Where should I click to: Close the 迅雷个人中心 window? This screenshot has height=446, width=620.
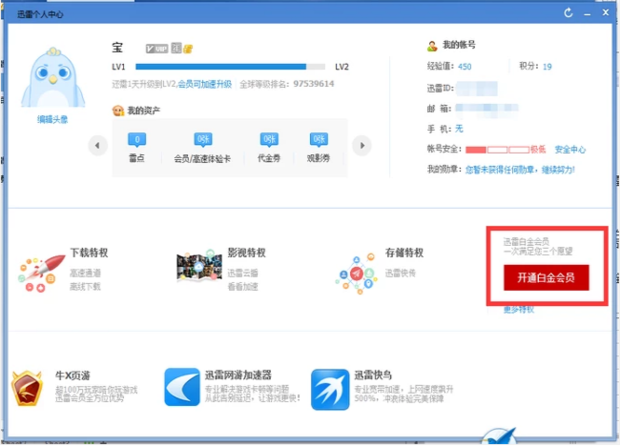point(605,13)
